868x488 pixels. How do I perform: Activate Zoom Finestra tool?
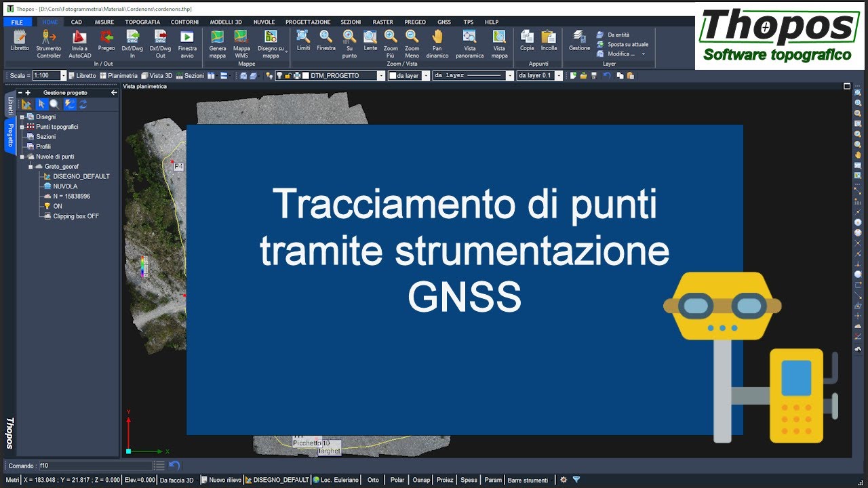coord(326,40)
